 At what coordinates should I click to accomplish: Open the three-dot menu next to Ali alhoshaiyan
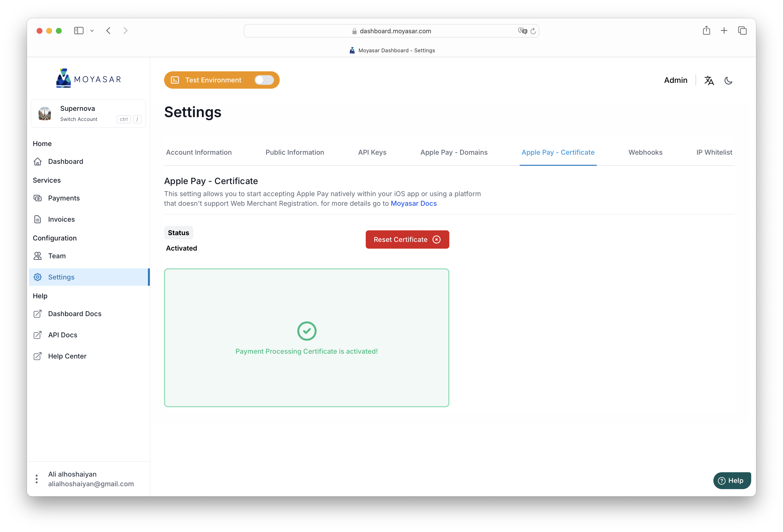[36, 479]
